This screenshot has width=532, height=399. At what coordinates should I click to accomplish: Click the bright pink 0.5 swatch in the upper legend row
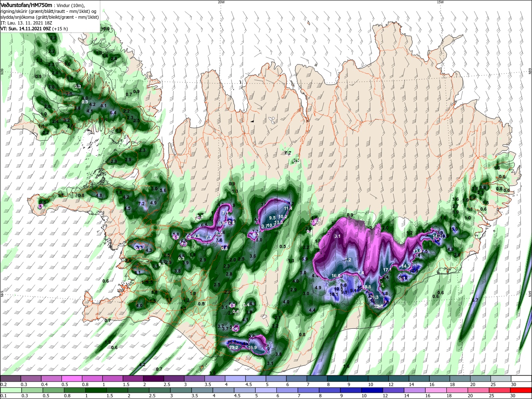[x=71, y=378]
